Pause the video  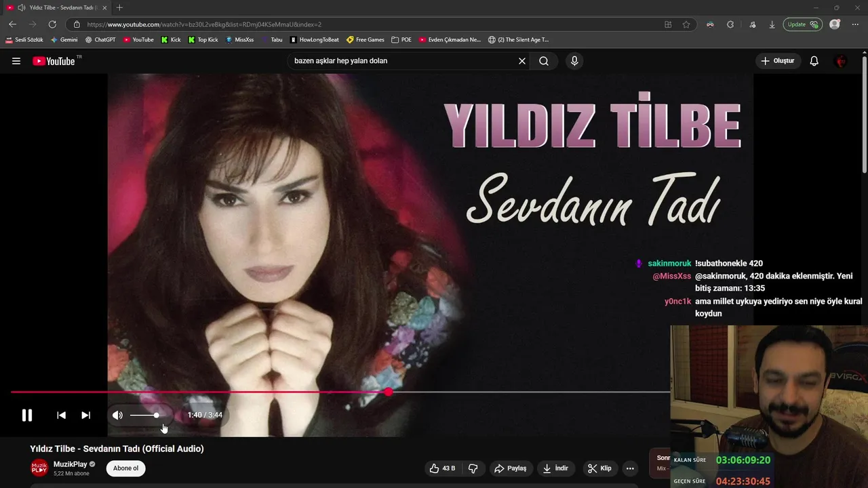27,415
